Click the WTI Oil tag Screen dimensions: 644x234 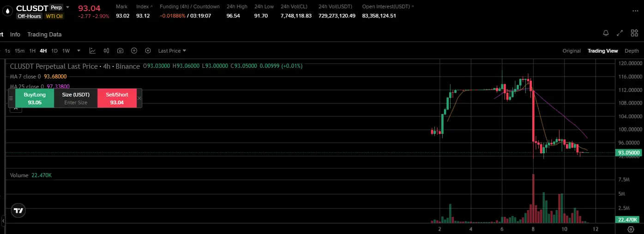(54, 16)
